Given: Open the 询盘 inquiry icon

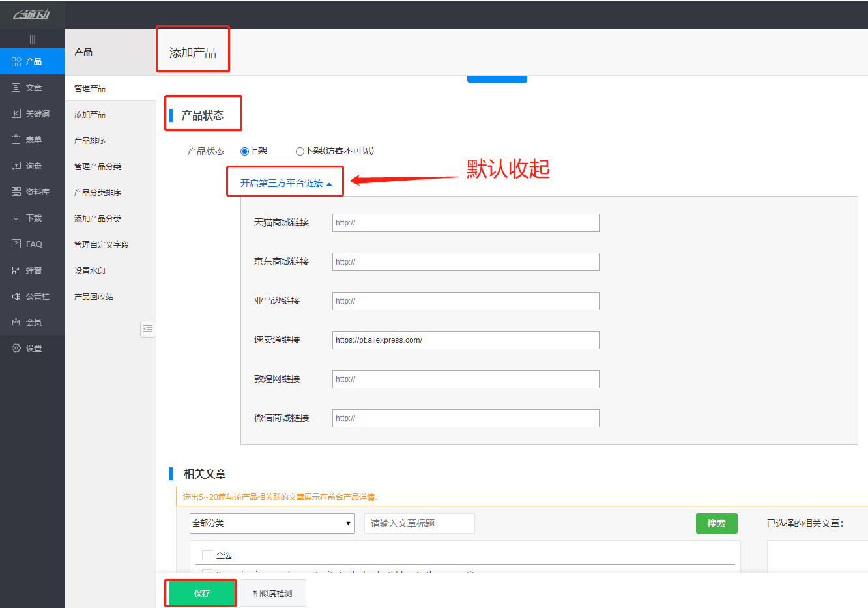Looking at the screenshot, I should (16, 166).
